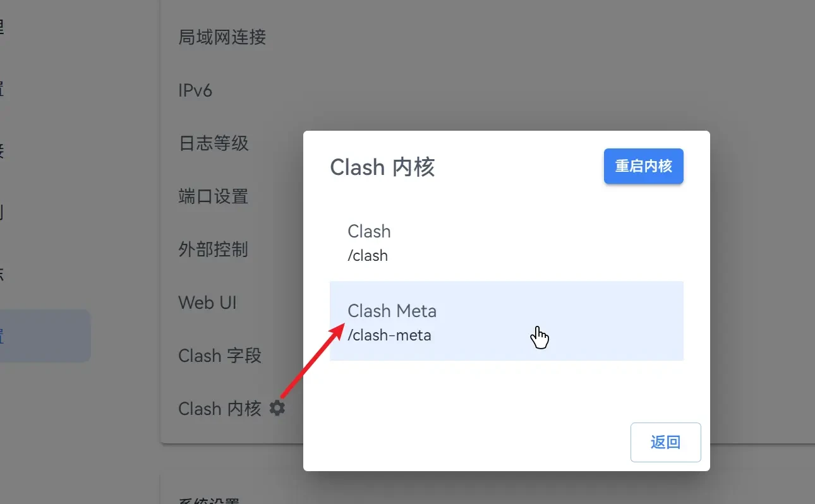The image size is (815, 504).
Task: Click the blue 重启内核 button
Action: 643,167
